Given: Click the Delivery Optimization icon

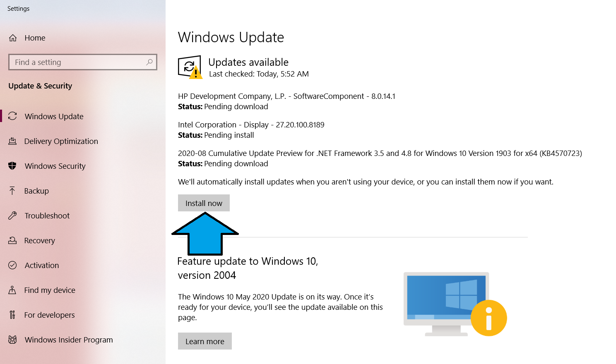Looking at the screenshot, I should click(12, 141).
